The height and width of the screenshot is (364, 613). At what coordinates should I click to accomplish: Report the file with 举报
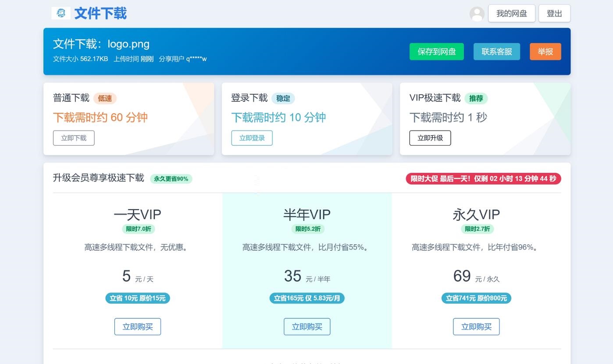point(545,52)
